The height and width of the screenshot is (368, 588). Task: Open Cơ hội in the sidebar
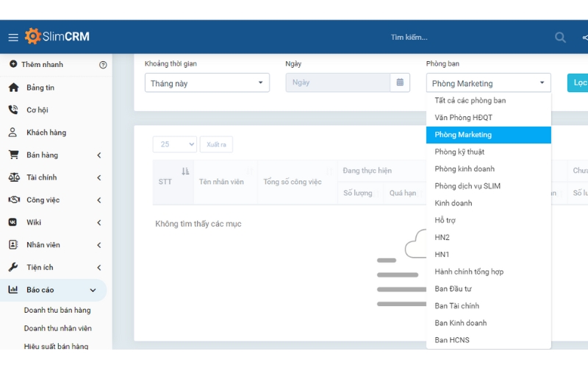click(37, 110)
